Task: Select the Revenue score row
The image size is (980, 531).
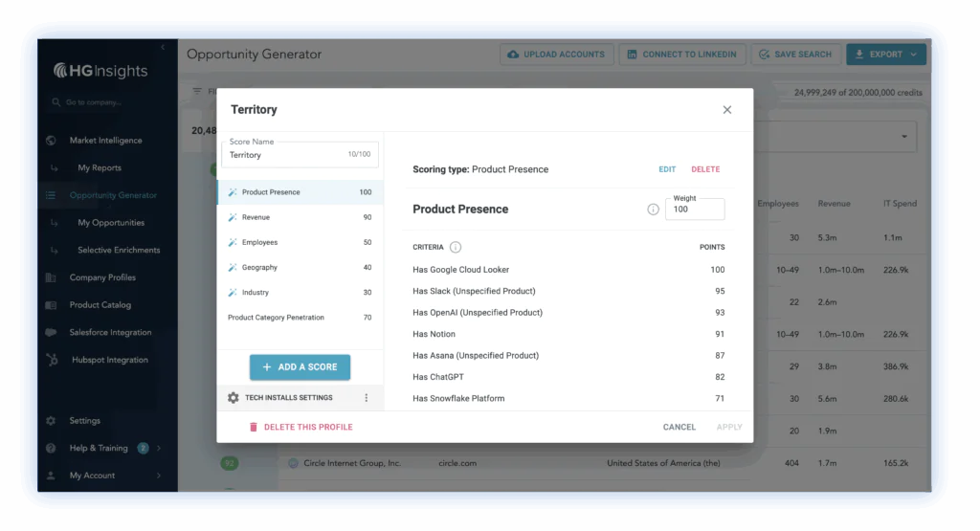Action: tap(300, 217)
